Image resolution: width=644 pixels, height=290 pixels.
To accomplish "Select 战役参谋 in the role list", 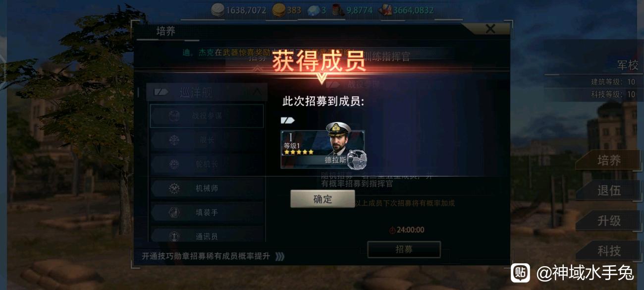I will (207, 116).
